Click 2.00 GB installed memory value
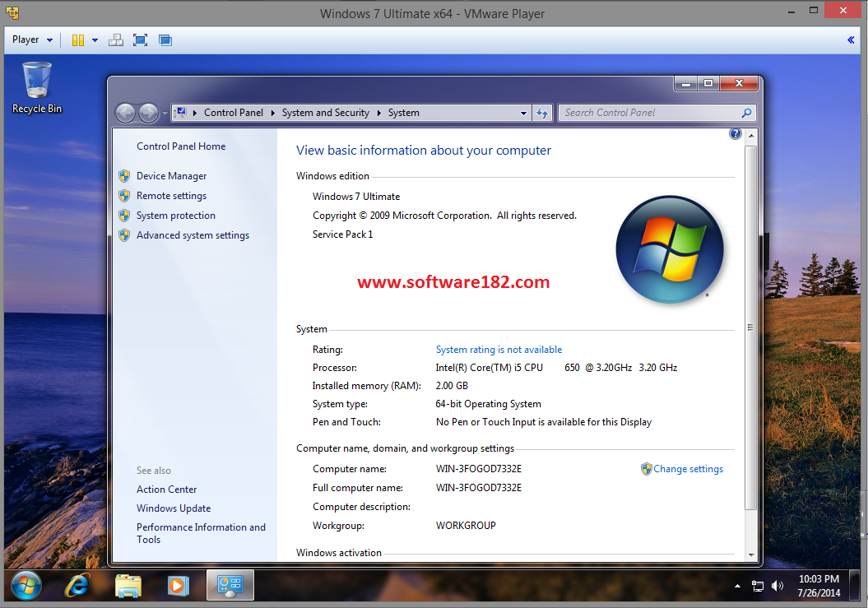This screenshot has height=608, width=868. coord(452,386)
